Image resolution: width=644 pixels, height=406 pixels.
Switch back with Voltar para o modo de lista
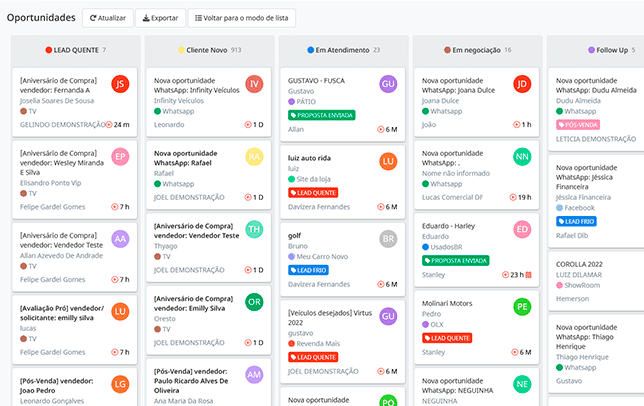[242, 18]
